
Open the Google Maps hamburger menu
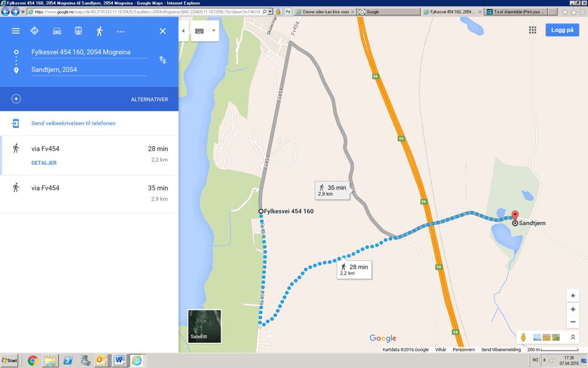15,31
